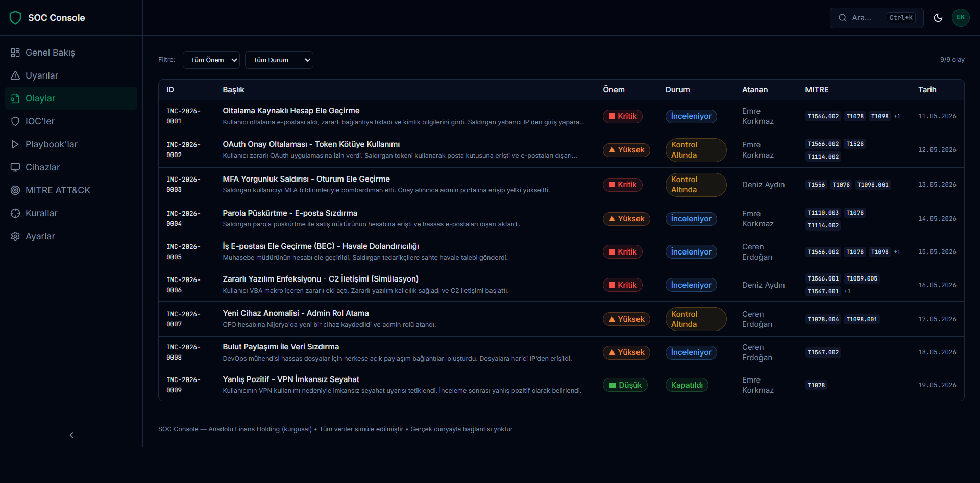This screenshot has height=483, width=980.
Task: Click T1556 MITRE tag
Action: point(816,185)
